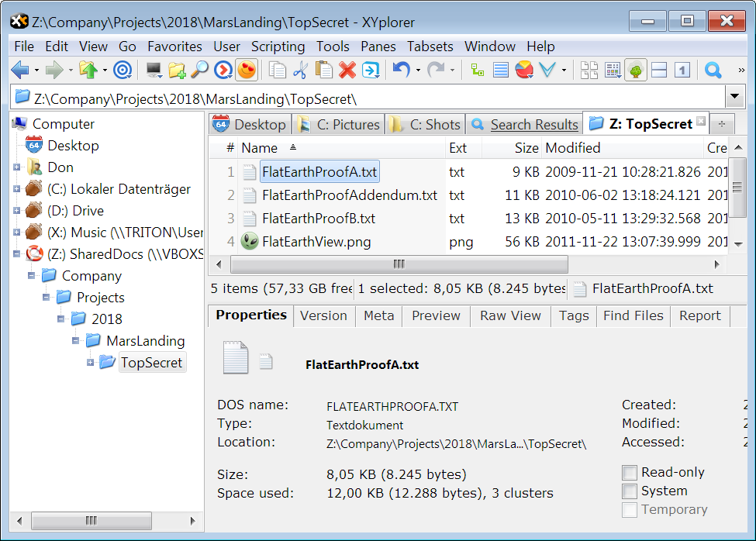Open the Search Results tab
Image resolution: width=756 pixels, height=541 pixels.
click(533, 125)
